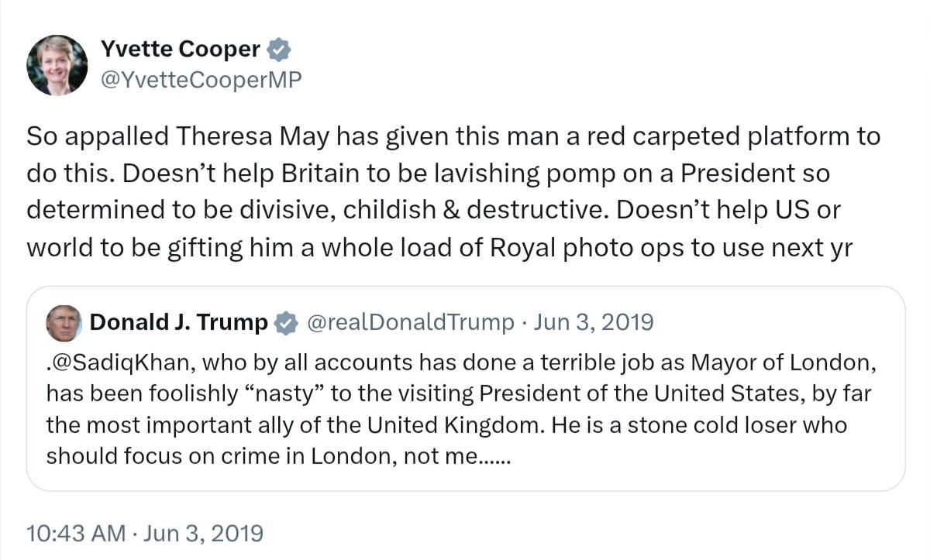Click the trailing ellipsis ending the quoted tweet
Screen dimensions: 930x560
click(x=491, y=457)
